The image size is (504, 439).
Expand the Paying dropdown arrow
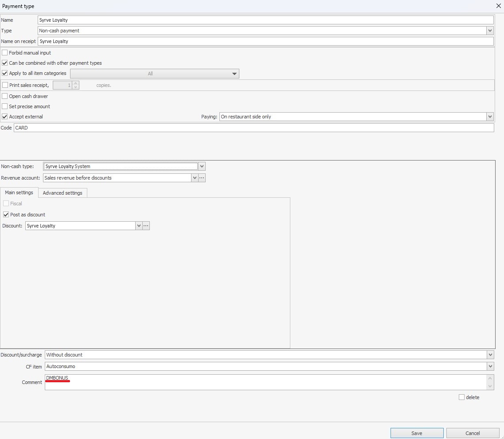(x=490, y=117)
